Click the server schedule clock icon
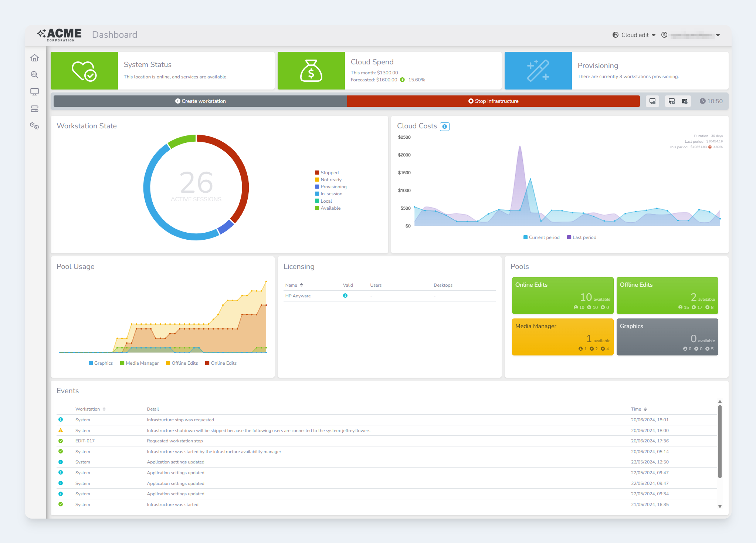Image resolution: width=756 pixels, height=543 pixels. (684, 101)
